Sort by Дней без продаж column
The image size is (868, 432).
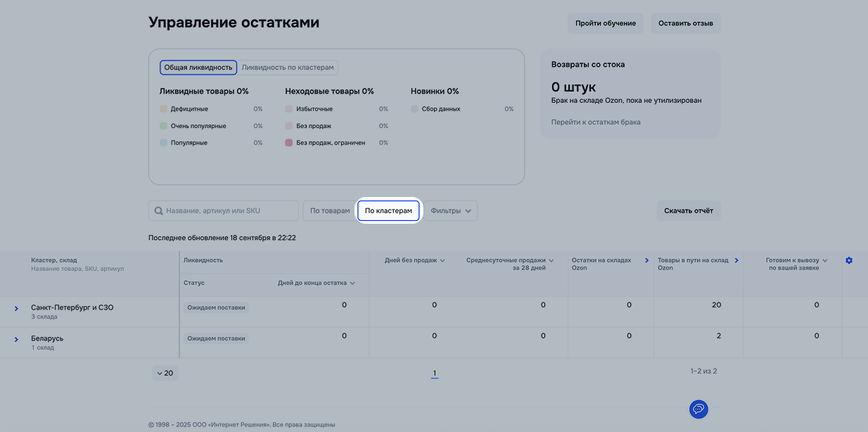pyautogui.click(x=414, y=260)
